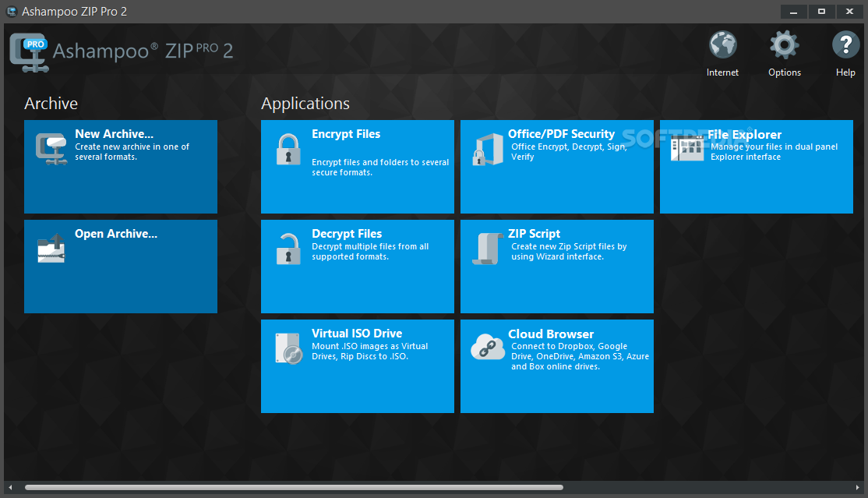Open the Options gear icon

point(785,45)
